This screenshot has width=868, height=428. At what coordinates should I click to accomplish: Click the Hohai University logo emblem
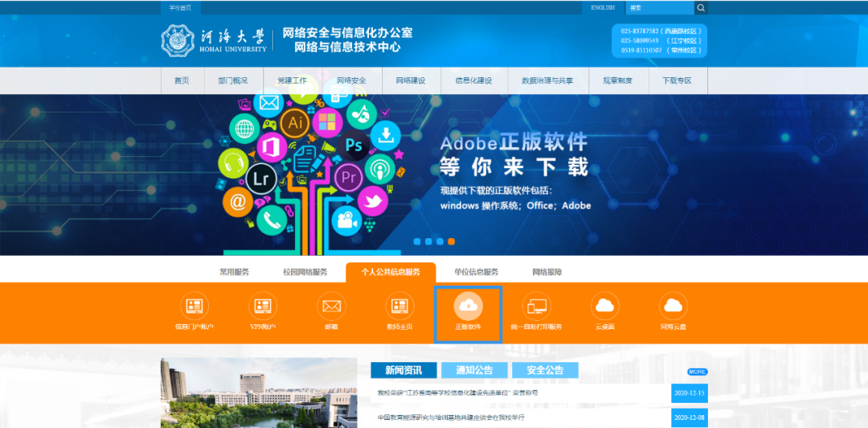click(178, 40)
